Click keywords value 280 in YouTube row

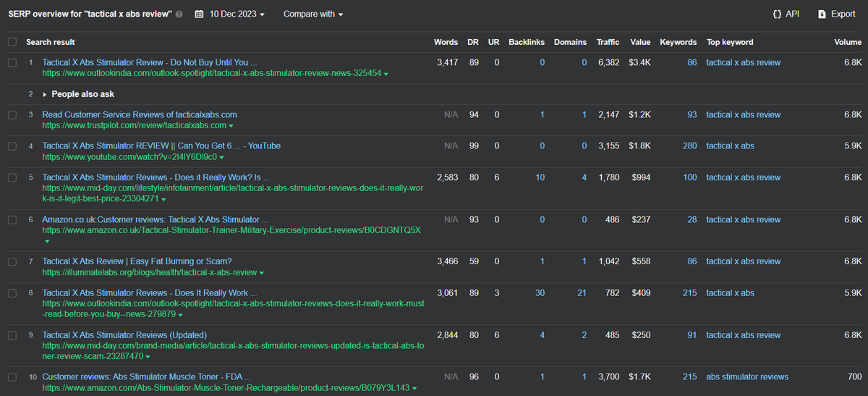pos(690,146)
